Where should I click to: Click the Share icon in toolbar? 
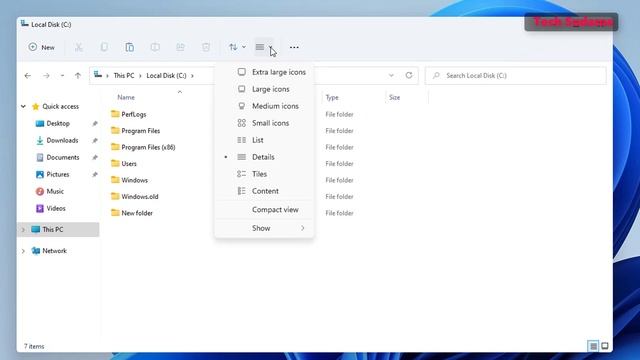(x=180, y=47)
